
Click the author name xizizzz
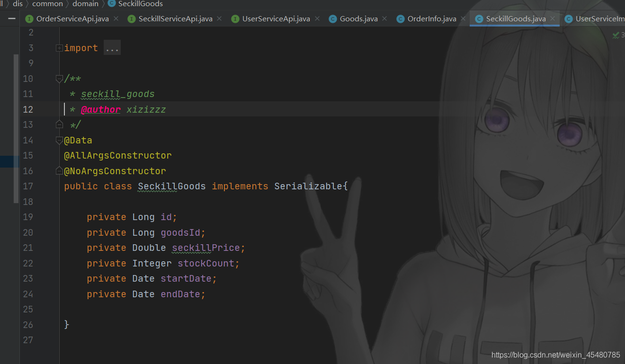pyautogui.click(x=146, y=109)
